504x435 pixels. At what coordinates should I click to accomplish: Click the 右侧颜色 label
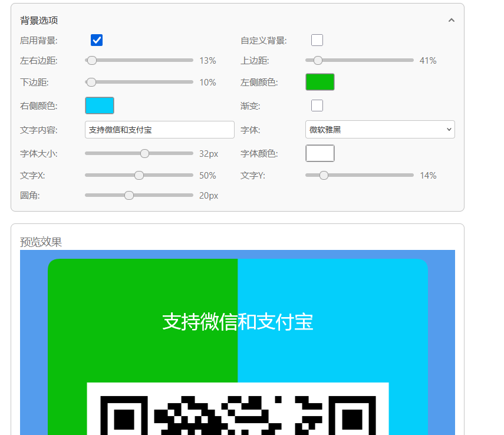pos(38,106)
